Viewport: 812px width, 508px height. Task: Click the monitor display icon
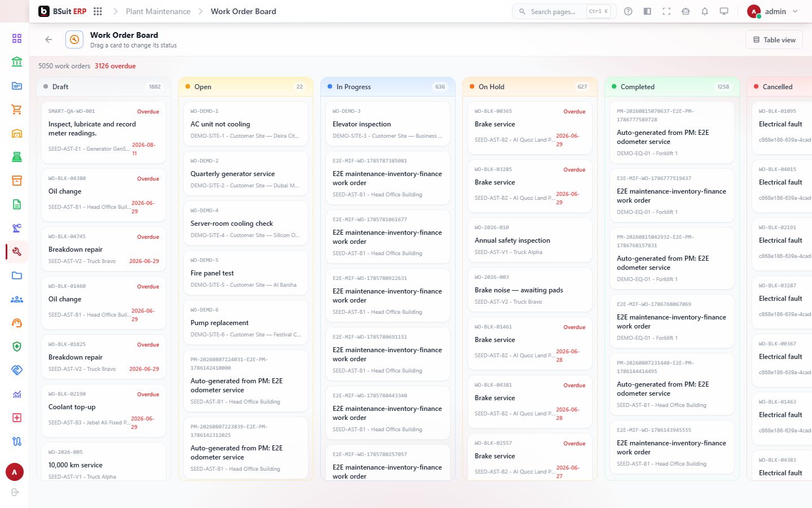(724, 11)
